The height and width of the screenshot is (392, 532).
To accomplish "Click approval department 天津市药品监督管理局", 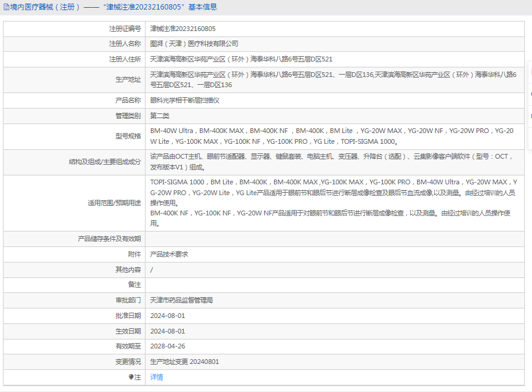I will click(181, 300).
